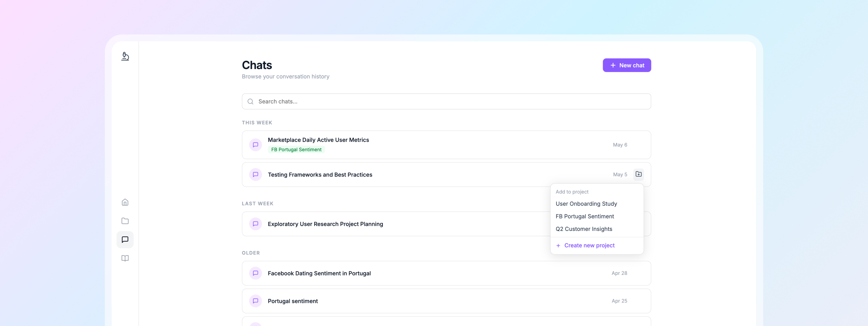Viewport: 868px width, 326px height.
Task: Click chat bubble icon of Exploratory User Research chat
Action: click(256, 224)
